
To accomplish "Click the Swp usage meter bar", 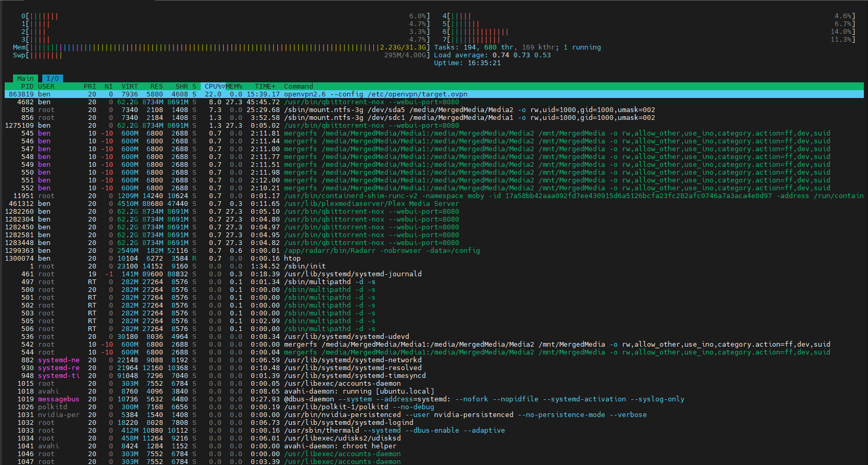I will pyautogui.click(x=222, y=55).
